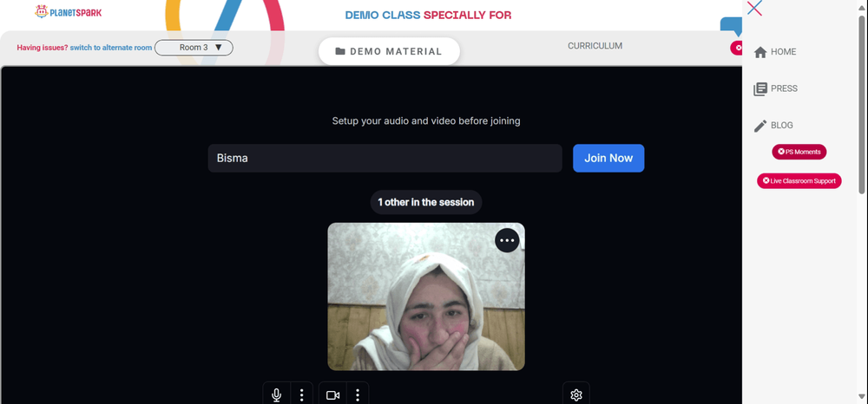This screenshot has width=868, height=404.
Task: Open the settings gear icon
Action: pyautogui.click(x=576, y=394)
